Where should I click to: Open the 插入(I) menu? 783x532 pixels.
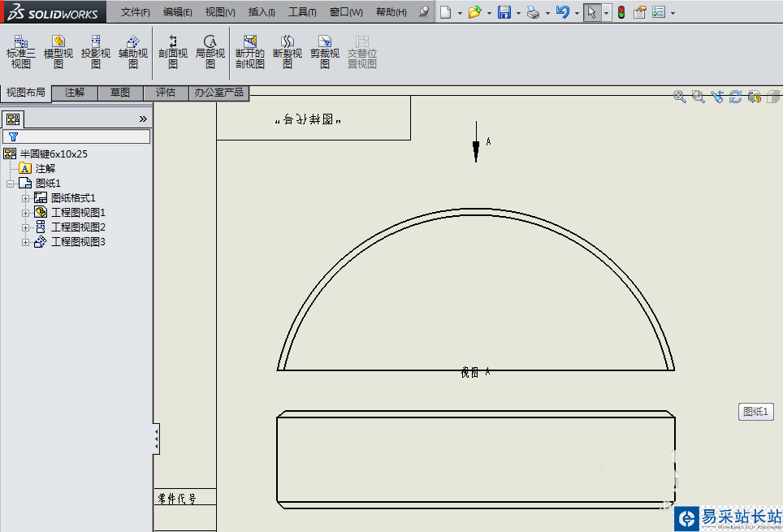click(x=262, y=12)
